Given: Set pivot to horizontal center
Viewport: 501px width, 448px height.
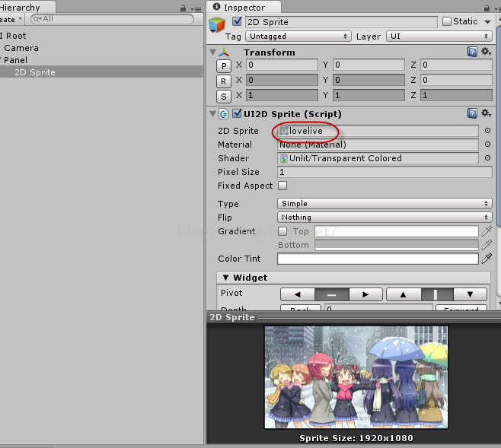Looking at the screenshot, I should (332, 294).
